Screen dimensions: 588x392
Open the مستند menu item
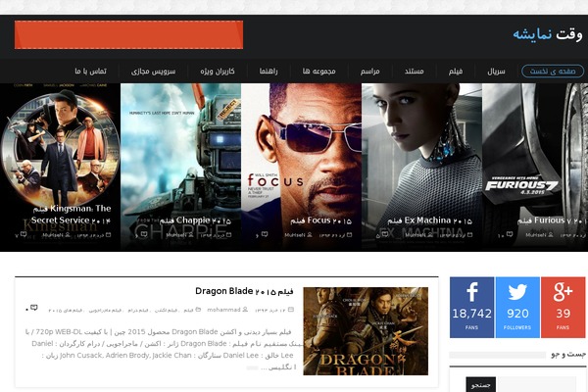tap(415, 72)
